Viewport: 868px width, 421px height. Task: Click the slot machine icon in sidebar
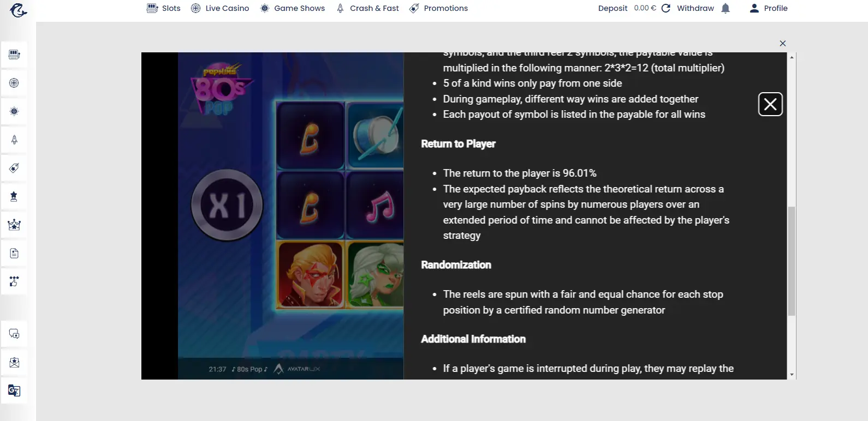[x=14, y=55]
